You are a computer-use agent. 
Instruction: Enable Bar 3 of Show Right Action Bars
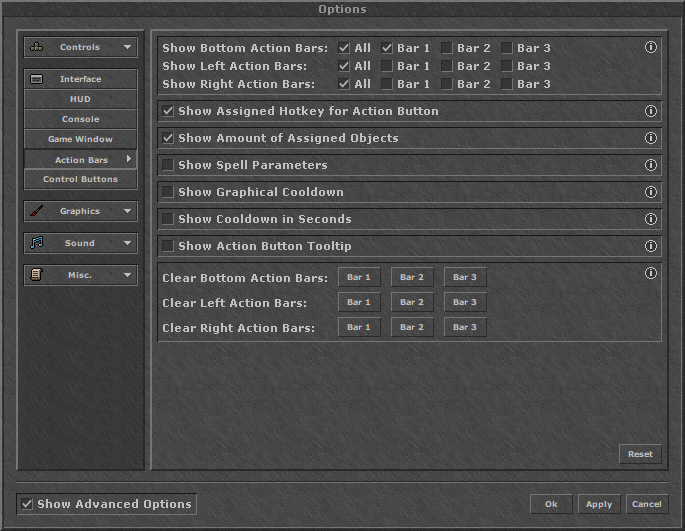click(x=506, y=84)
